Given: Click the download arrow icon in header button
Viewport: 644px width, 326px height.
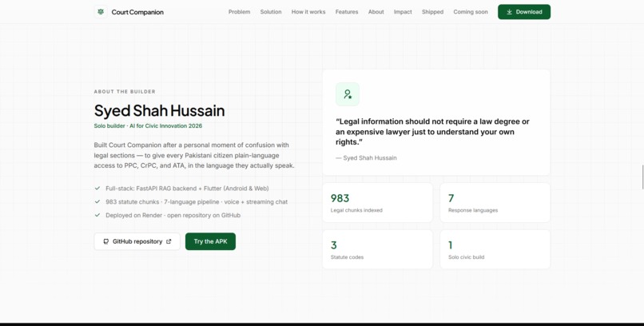Looking at the screenshot, I should [509, 12].
